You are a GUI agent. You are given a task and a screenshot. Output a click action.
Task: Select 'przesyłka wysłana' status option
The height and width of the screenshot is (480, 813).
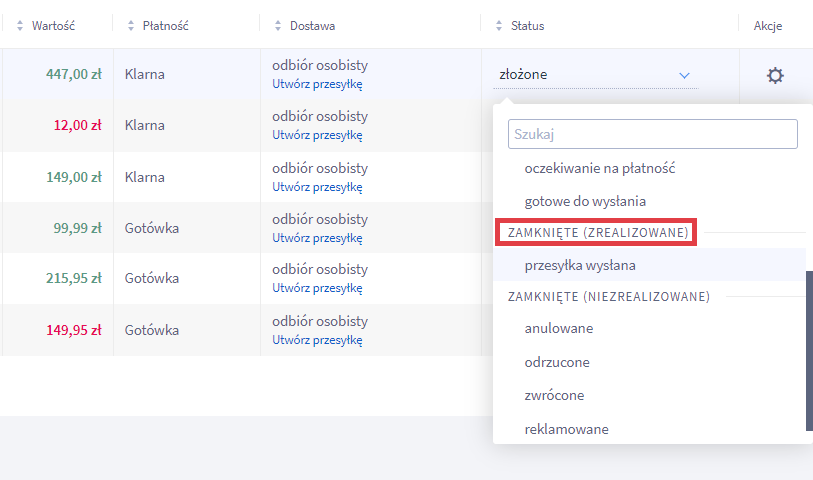coord(579,265)
